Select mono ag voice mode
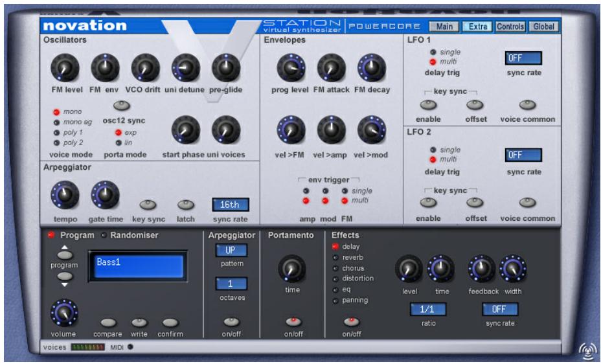 point(56,122)
